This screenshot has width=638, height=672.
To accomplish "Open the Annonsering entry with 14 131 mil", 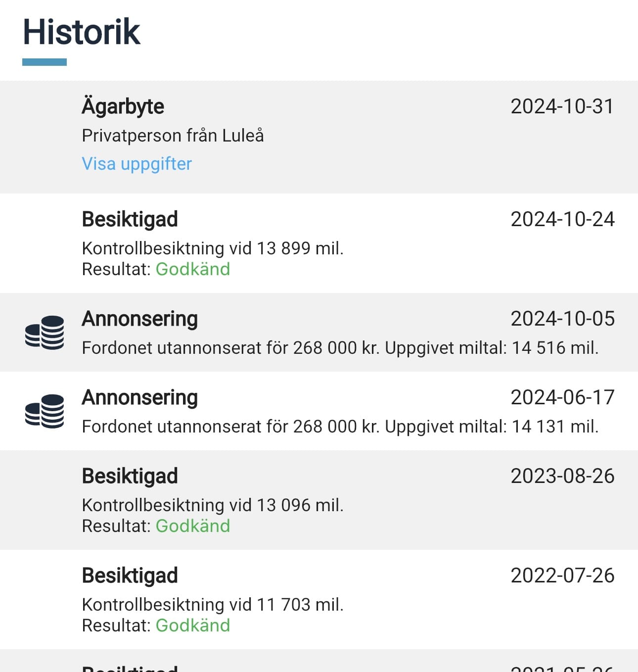I will click(140, 397).
